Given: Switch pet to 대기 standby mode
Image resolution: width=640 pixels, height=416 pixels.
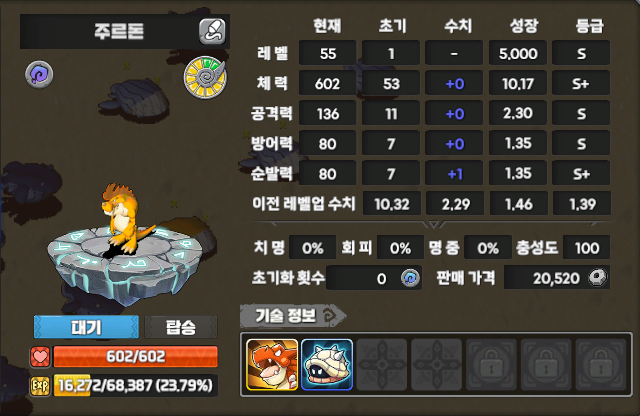Looking at the screenshot, I should coord(86,327).
